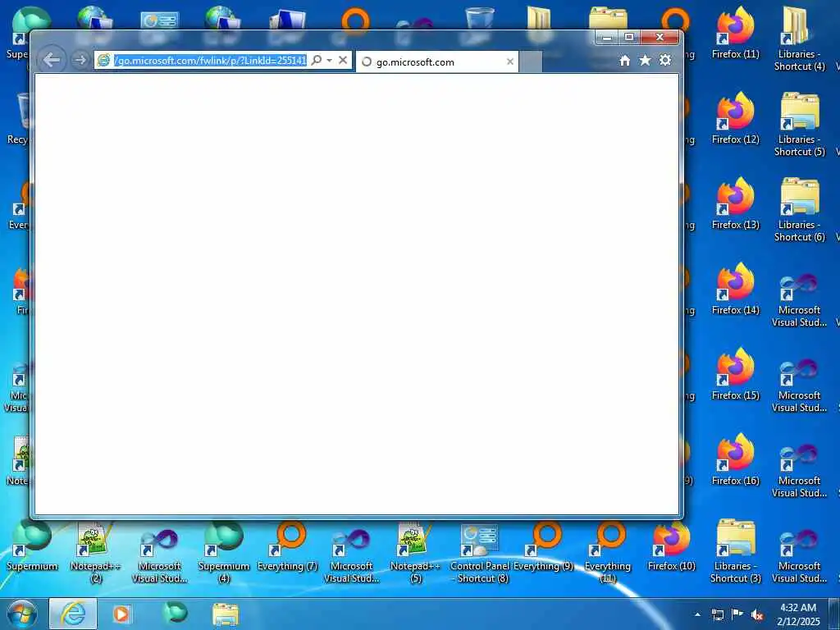Click the search magnifier in the address bar
Viewport: 840px width, 630px height.
[317, 60]
